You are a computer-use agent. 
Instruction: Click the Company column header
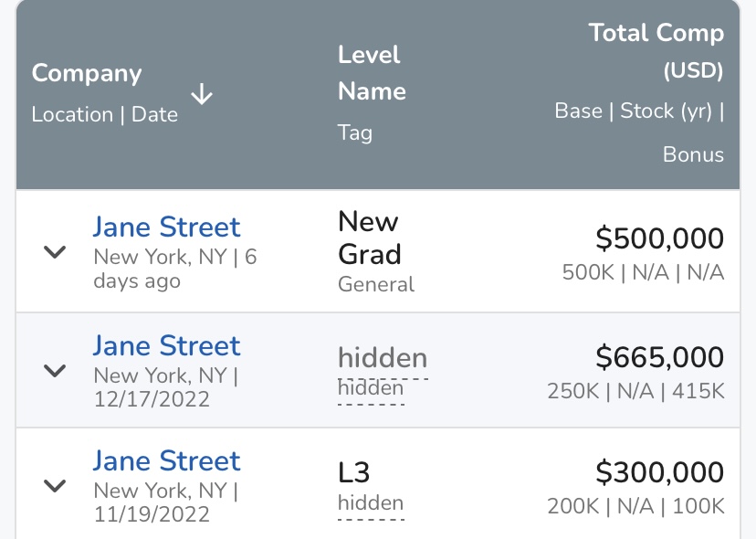87,74
